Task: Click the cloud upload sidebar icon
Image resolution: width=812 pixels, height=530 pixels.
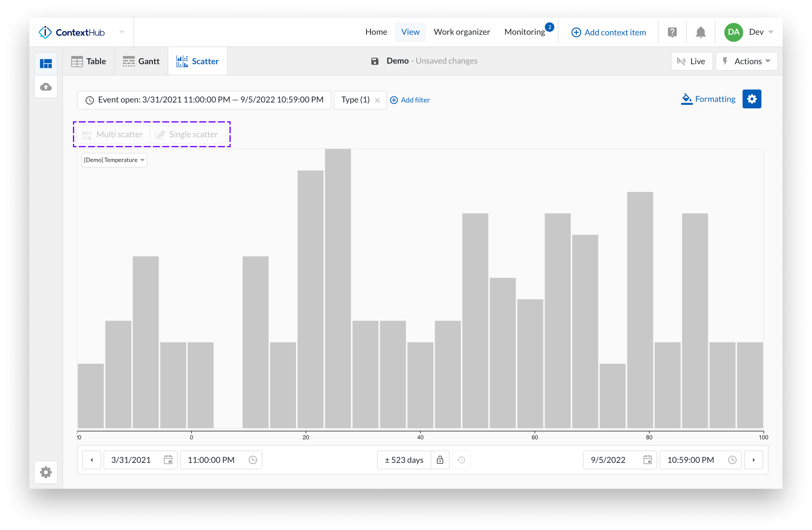Action: [x=46, y=87]
